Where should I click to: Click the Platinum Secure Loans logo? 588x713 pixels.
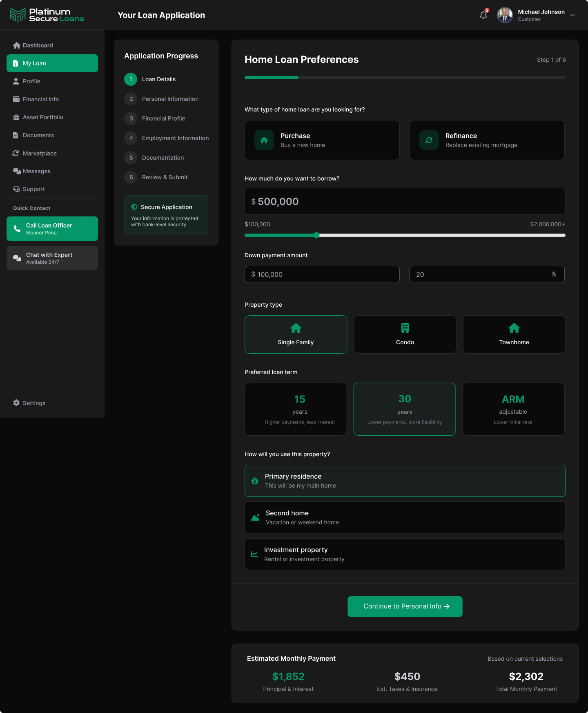point(47,15)
